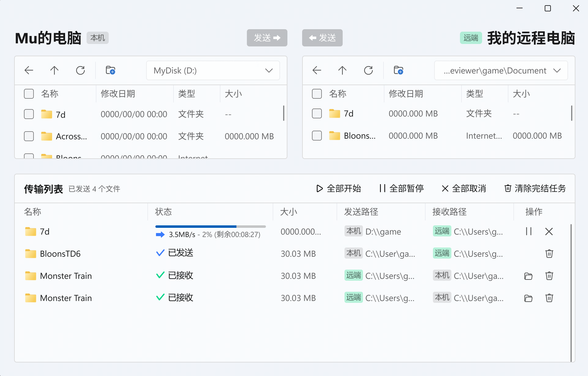The height and width of the screenshot is (376, 588).
Task: Create new folder in remote panel
Action: pyautogui.click(x=398, y=70)
